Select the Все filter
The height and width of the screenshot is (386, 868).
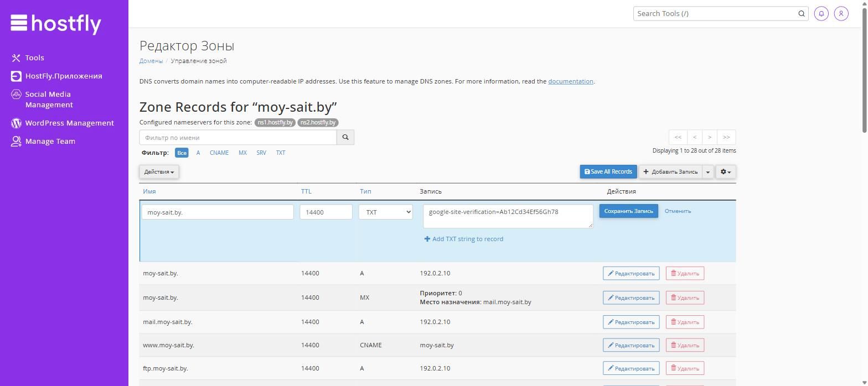pyautogui.click(x=182, y=153)
